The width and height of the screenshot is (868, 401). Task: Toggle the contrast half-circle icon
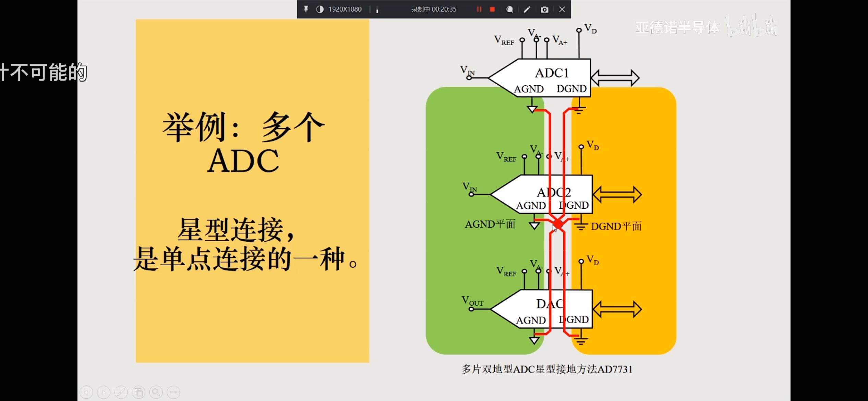tap(320, 9)
